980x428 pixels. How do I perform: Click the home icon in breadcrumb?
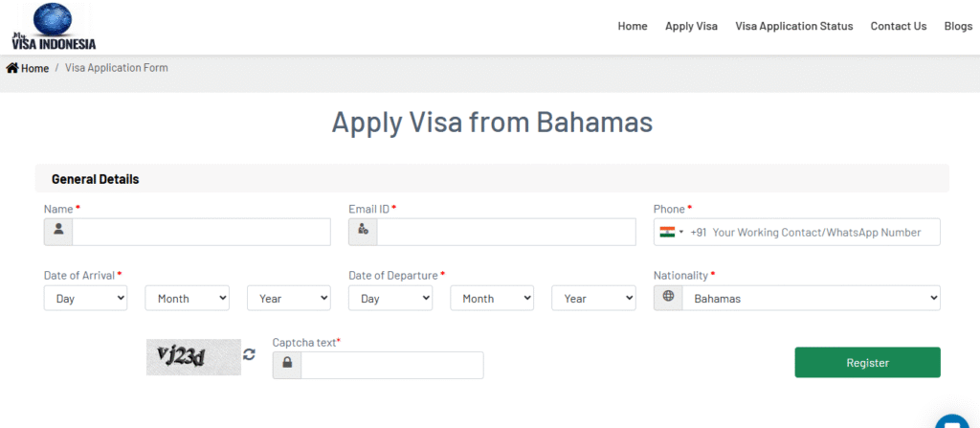click(x=12, y=68)
